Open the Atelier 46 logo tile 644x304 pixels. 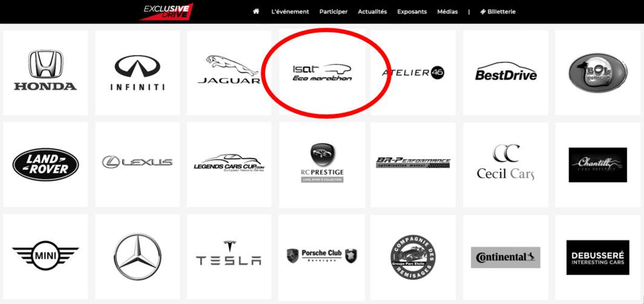[x=413, y=72]
